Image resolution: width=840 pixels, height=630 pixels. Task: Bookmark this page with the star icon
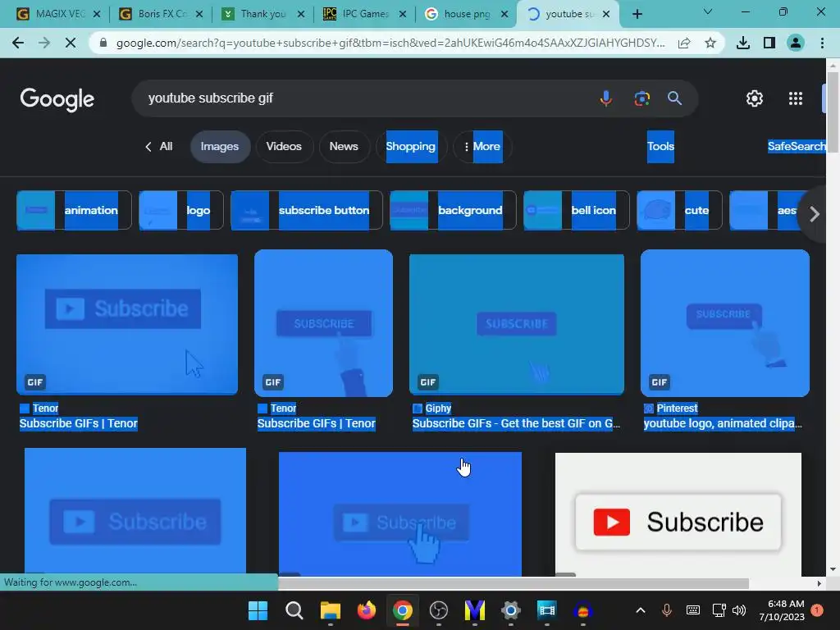(x=710, y=43)
